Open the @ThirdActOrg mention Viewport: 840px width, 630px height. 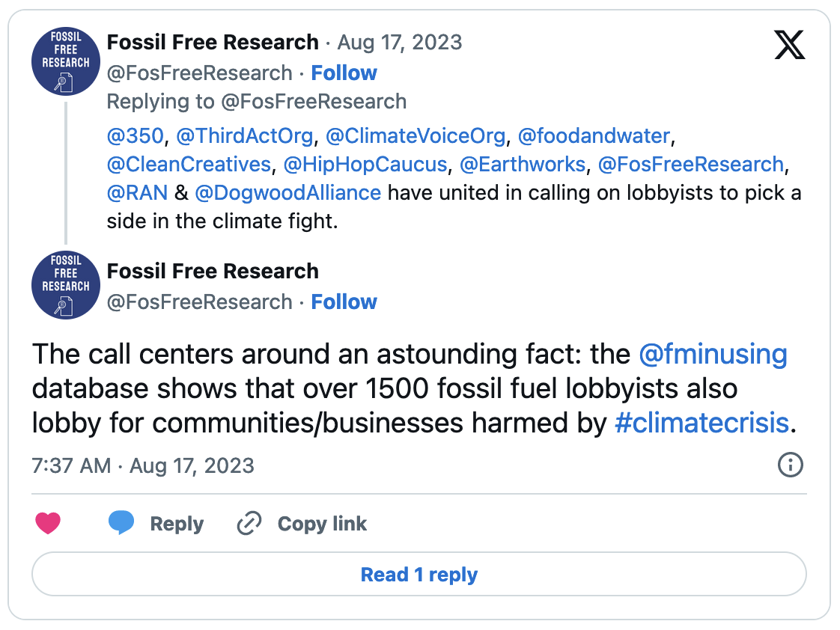point(244,136)
